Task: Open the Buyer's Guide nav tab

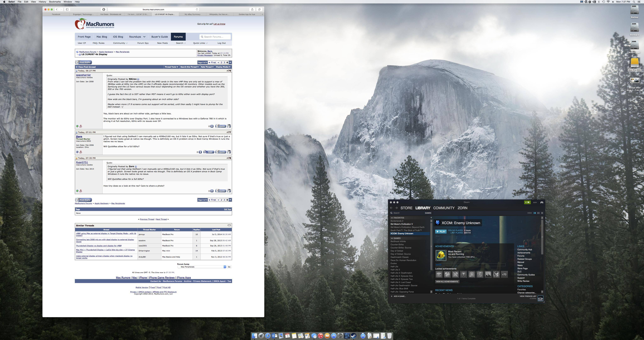Action: (x=159, y=37)
